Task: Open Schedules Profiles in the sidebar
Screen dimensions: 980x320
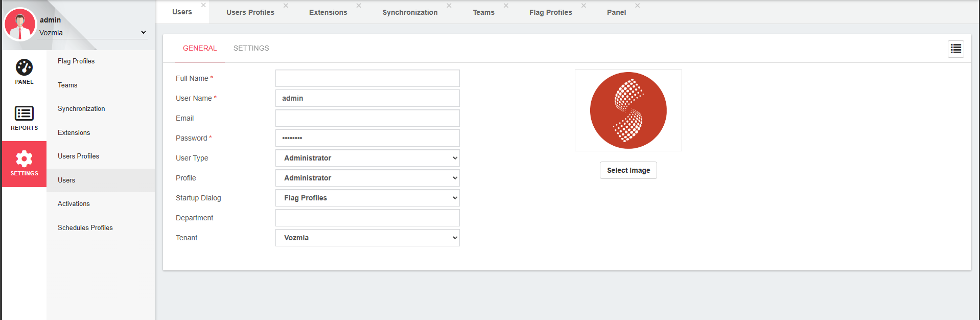Action: point(85,227)
